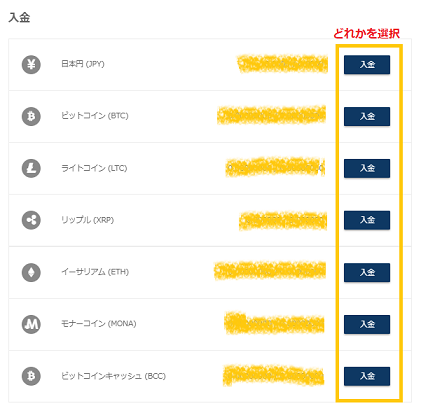Click the Bitcoin Cash BCC icon
The image size is (421, 413).
click(x=31, y=376)
